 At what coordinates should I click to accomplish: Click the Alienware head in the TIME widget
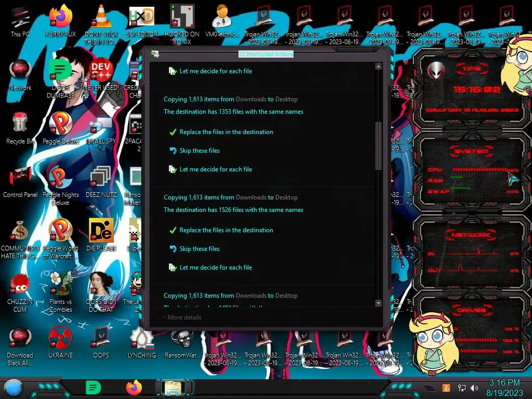[436, 71]
